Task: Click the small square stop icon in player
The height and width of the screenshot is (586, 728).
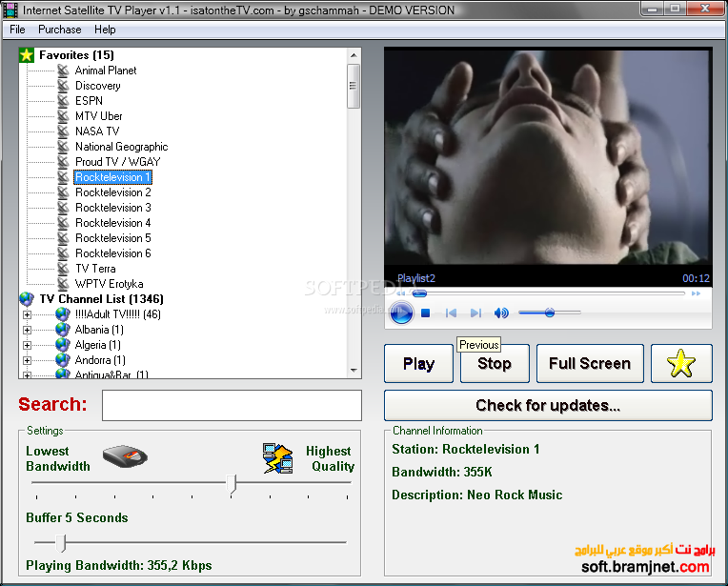Action: tap(425, 313)
